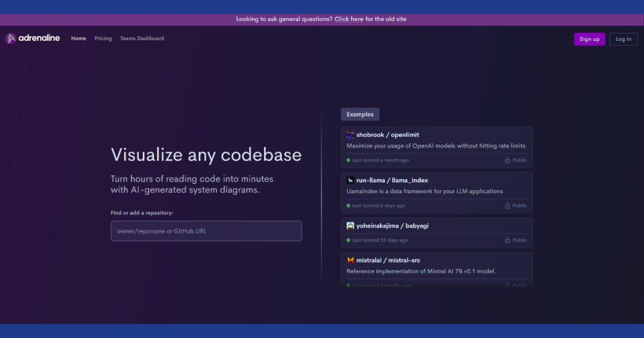Click lock icon on llama_index card
644x338 pixels.
click(508, 206)
